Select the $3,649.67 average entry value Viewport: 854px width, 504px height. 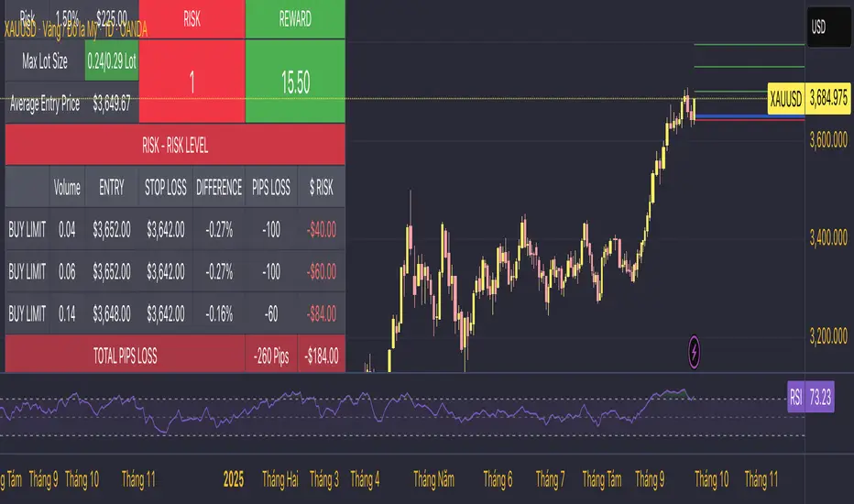point(112,104)
